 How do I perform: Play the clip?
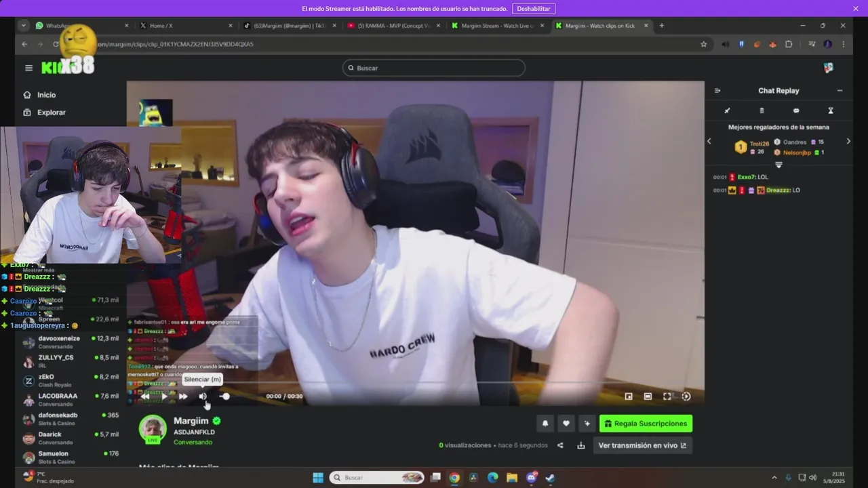pyautogui.click(x=163, y=396)
